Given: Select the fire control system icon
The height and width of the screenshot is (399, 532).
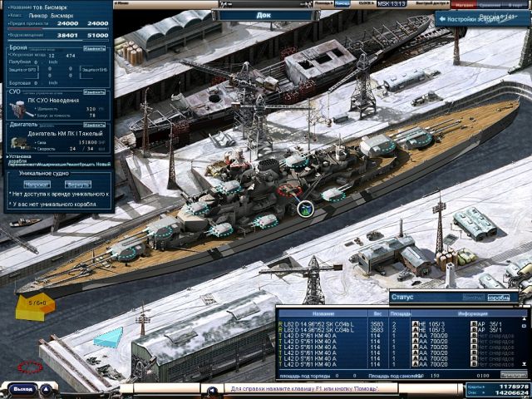Looking at the screenshot, I should pyautogui.click(x=18, y=108).
